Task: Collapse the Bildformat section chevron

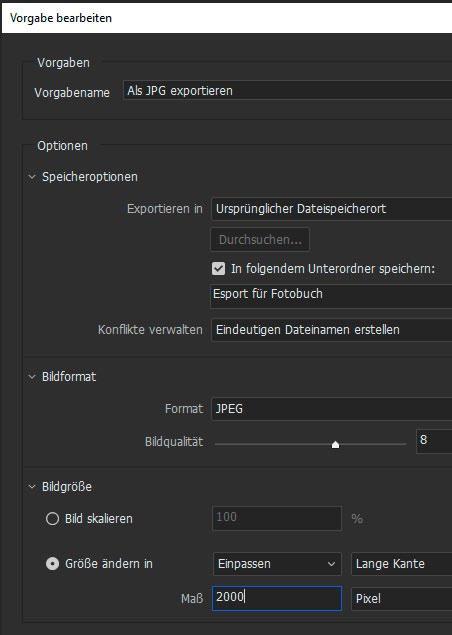Action: pos(32,377)
